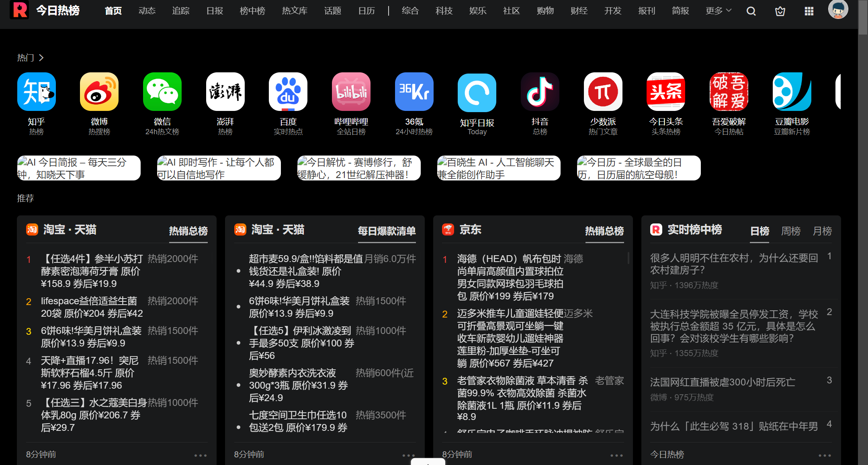
Task: Open more options on 京东 card
Action: pyautogui.click(x=616, y=455)
